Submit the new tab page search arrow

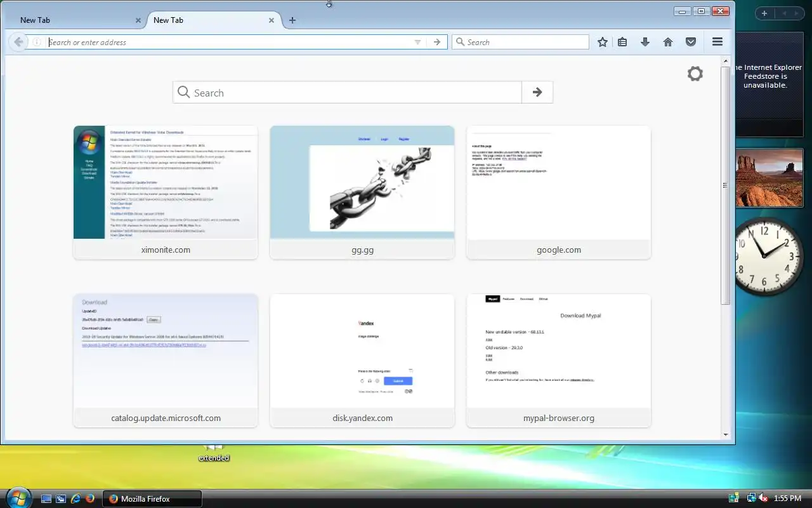point(537,92)
